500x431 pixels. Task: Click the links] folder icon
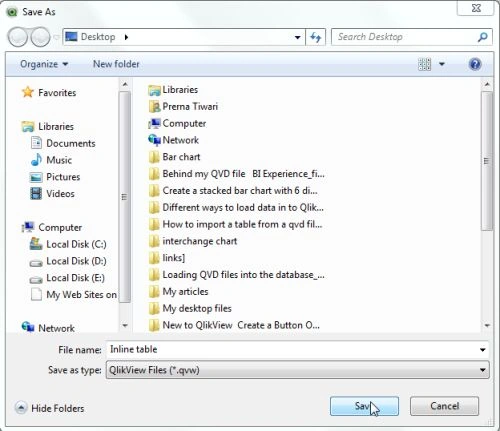coord(154,258)
